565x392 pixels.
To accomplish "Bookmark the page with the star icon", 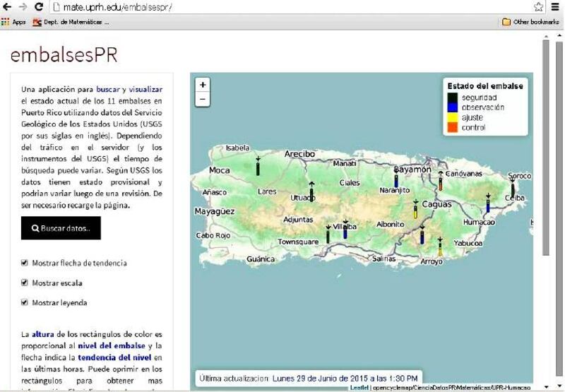I will (x=538, y=7).
